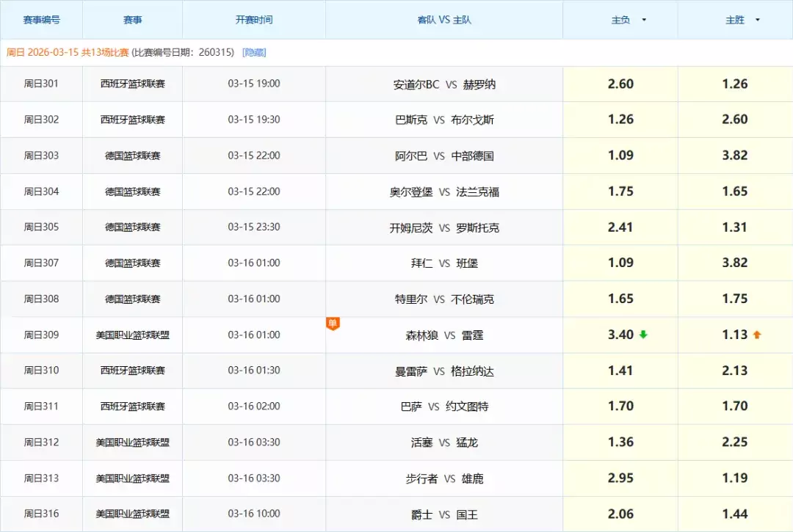Click the 爵士 VS 国王 matchup cell
The height and width of the screenshot is (532, 793).
[443, 514]
